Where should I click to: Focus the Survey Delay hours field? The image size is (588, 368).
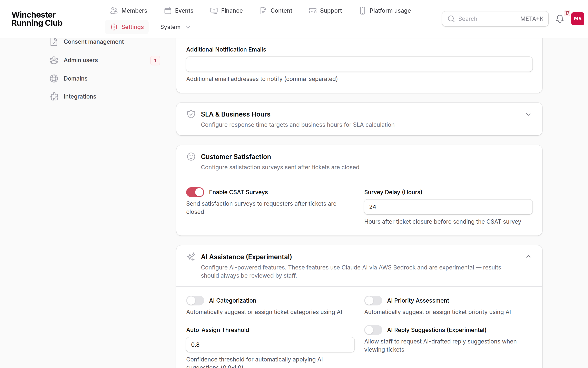coord(448,207)
